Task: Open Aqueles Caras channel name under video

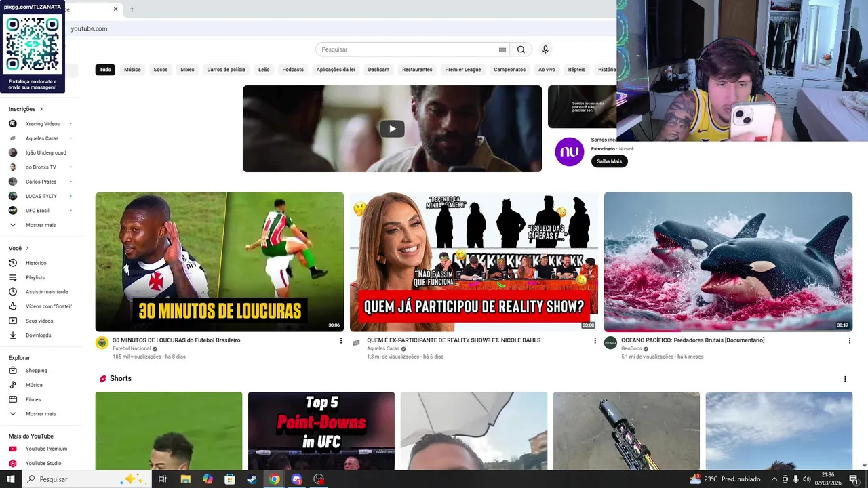Action: pyautogui.click(x=383, y=348)
